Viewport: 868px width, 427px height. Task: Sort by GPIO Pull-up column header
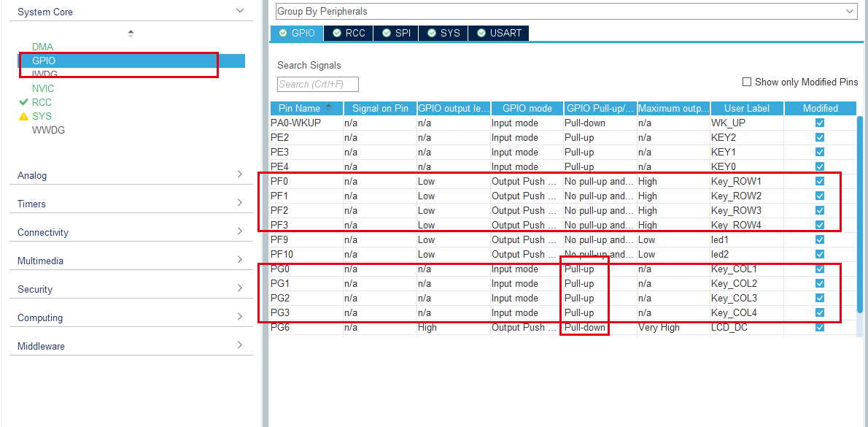tap(600, 108)
